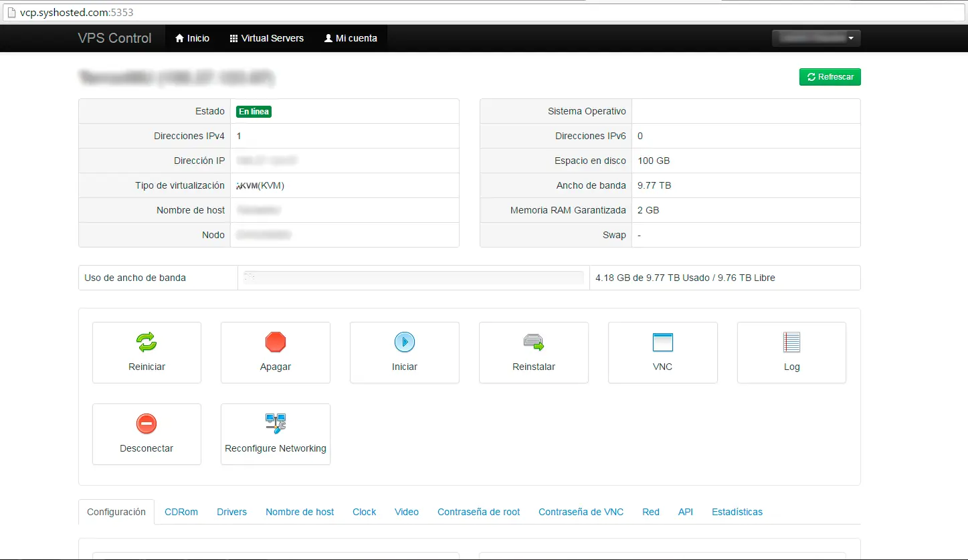968x560 pixels.
Task: Click the bandwidth usage progress bar
Action: pyautogui.click(x=413, y=278)
